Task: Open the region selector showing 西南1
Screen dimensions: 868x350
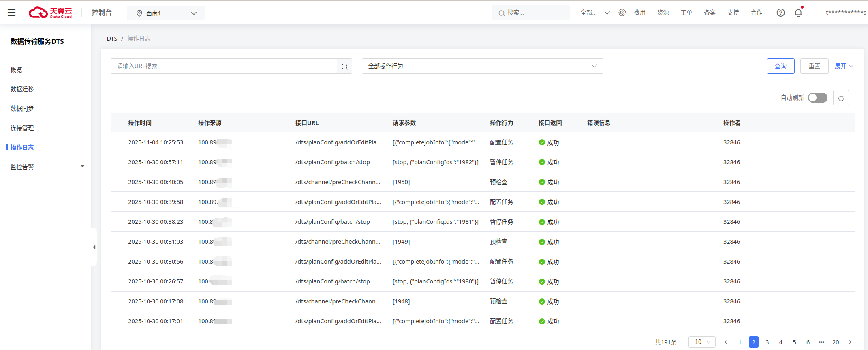Action: tap(166, 13)
